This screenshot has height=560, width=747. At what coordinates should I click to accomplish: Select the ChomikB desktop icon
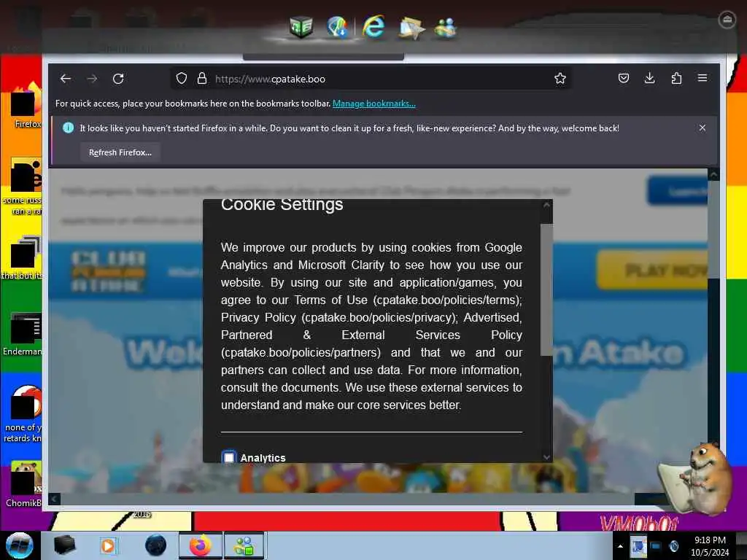click(24, 483)
